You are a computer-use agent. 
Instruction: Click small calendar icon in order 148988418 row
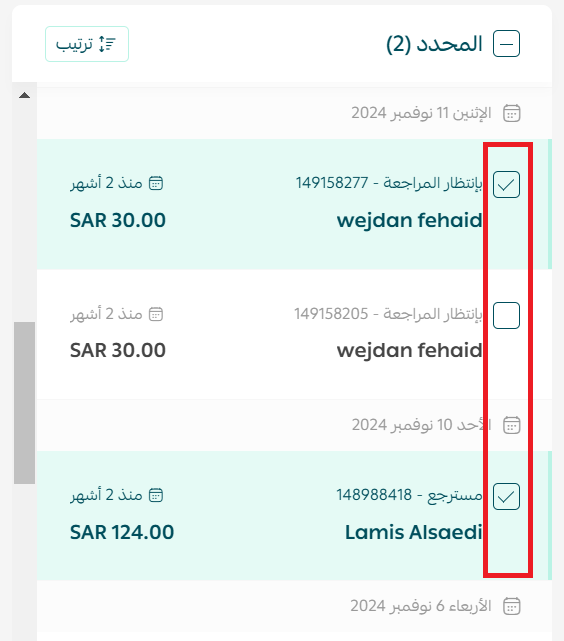click(156, 495)
